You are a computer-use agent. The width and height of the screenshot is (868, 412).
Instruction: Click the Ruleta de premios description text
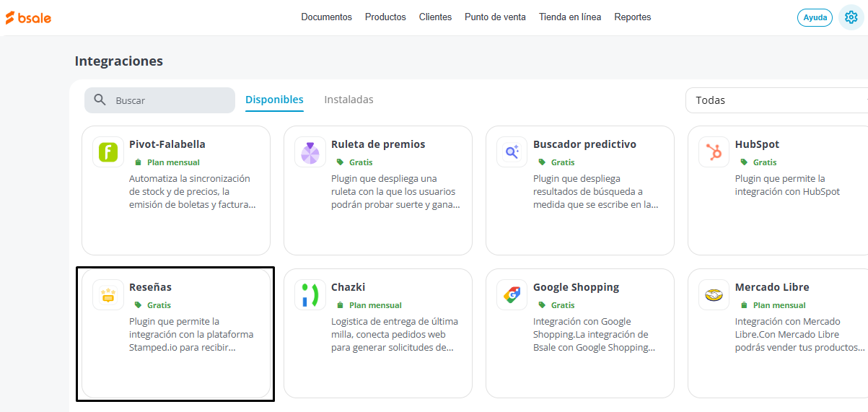[395, 191]
